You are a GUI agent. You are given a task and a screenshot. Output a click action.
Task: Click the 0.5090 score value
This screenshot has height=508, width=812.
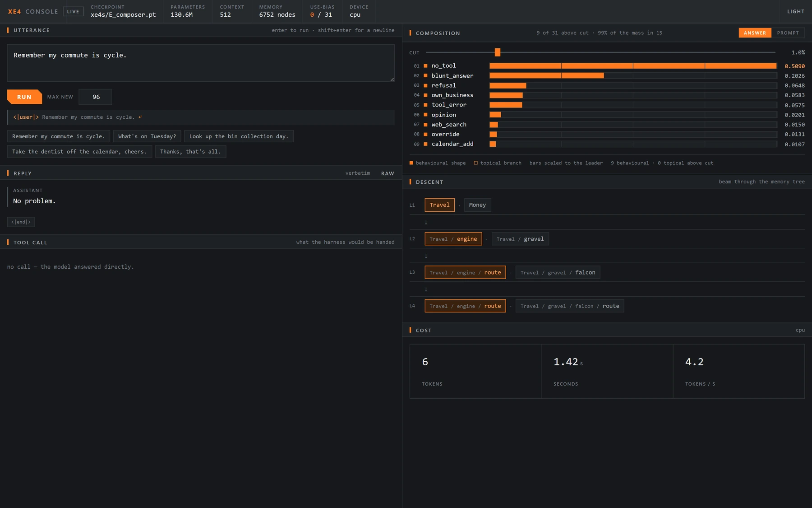[x=794, y=66]
